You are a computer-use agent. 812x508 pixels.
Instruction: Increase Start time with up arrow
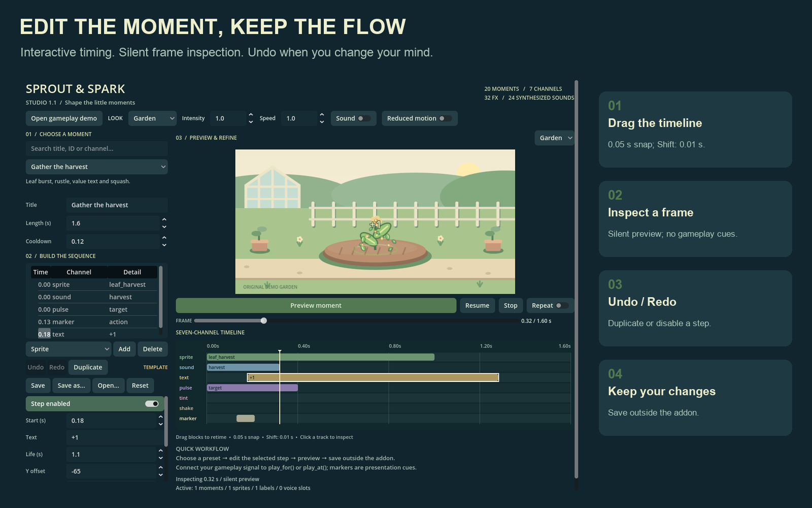point(160,417)
